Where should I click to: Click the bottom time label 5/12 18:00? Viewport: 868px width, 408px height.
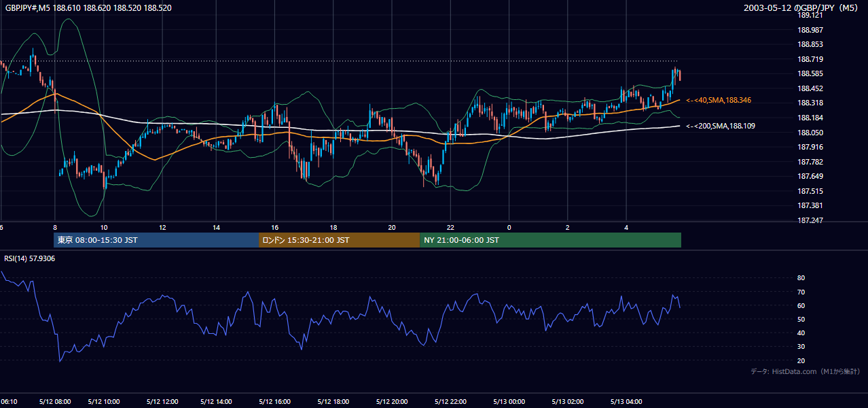[333, 402]
